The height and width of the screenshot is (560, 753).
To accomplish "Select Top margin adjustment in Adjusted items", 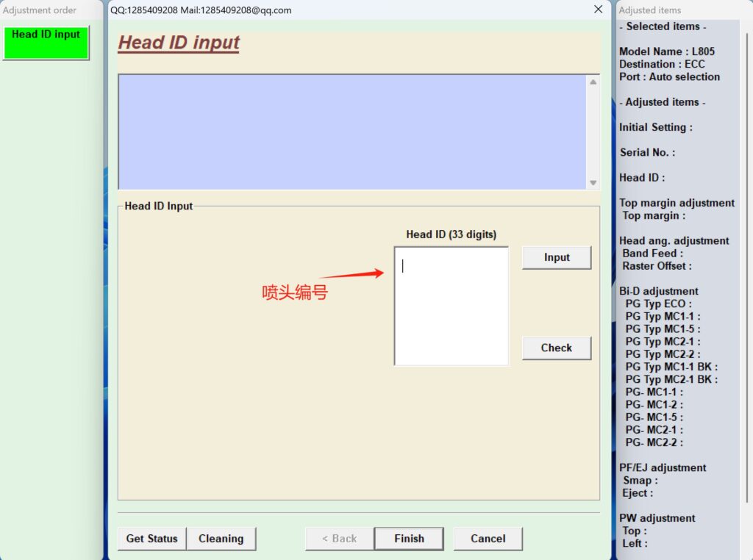I will click(677, 203).
